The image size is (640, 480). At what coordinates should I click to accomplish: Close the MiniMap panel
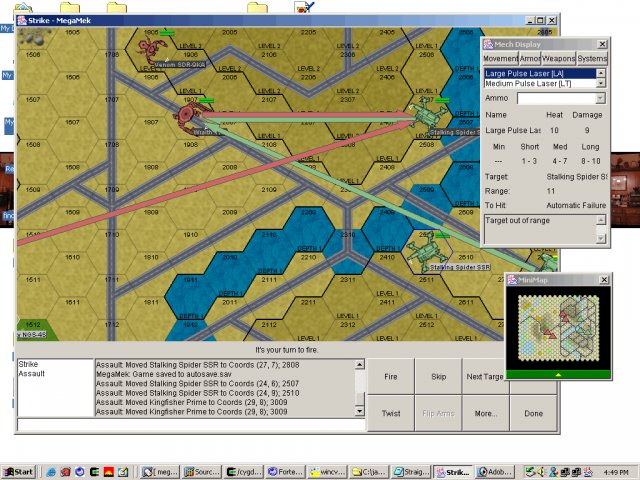pos(604,280)
